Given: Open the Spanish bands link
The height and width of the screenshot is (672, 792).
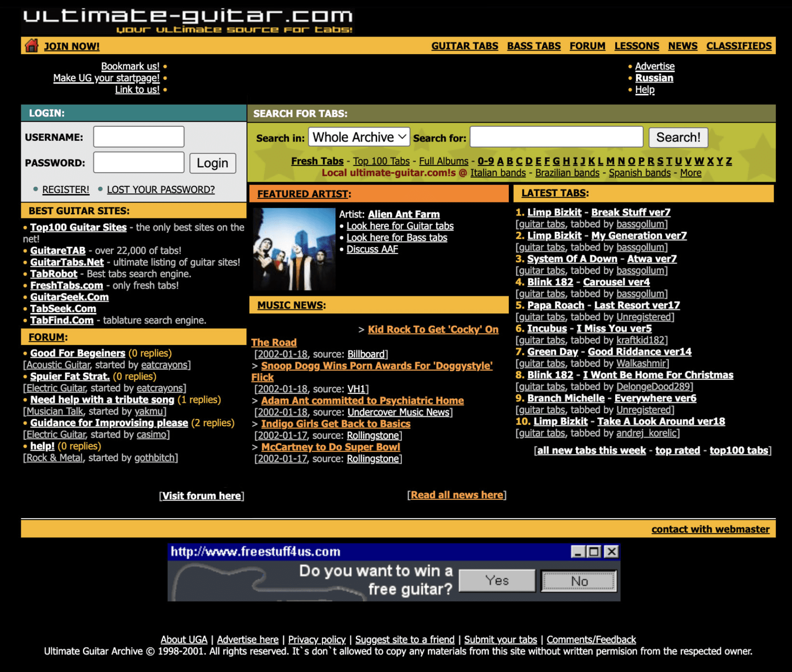Looking at the screenshot, I should point(640,173).
